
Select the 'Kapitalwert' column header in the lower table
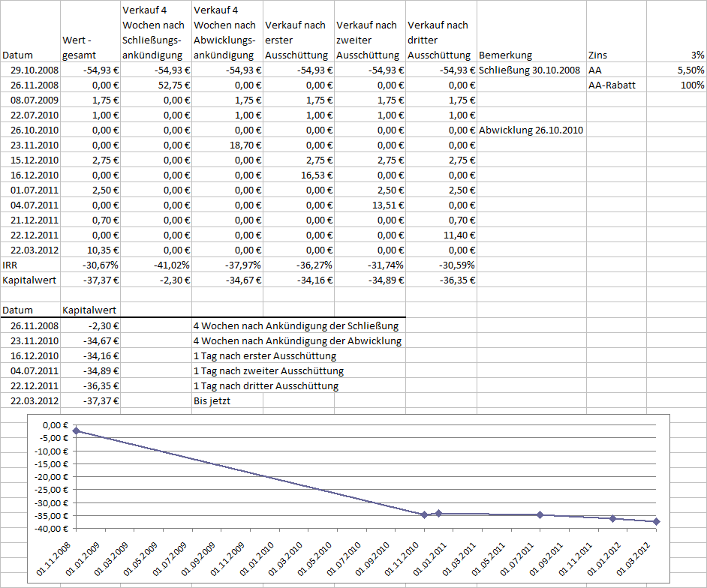tap(90, 310)
